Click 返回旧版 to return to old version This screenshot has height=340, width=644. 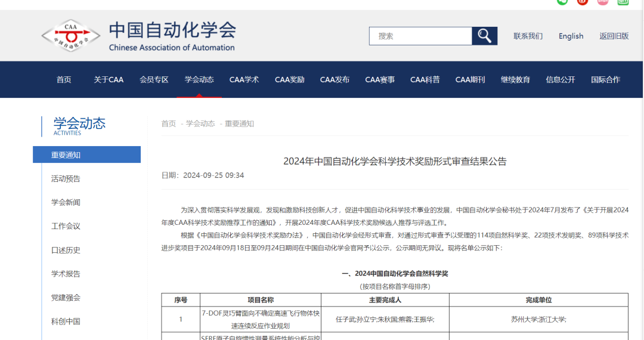click(614, 36)
